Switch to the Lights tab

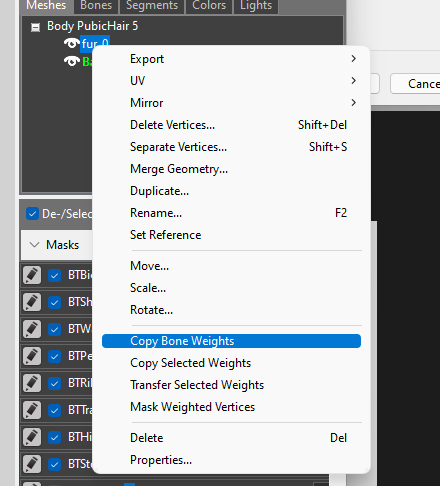tap(256, 5)
